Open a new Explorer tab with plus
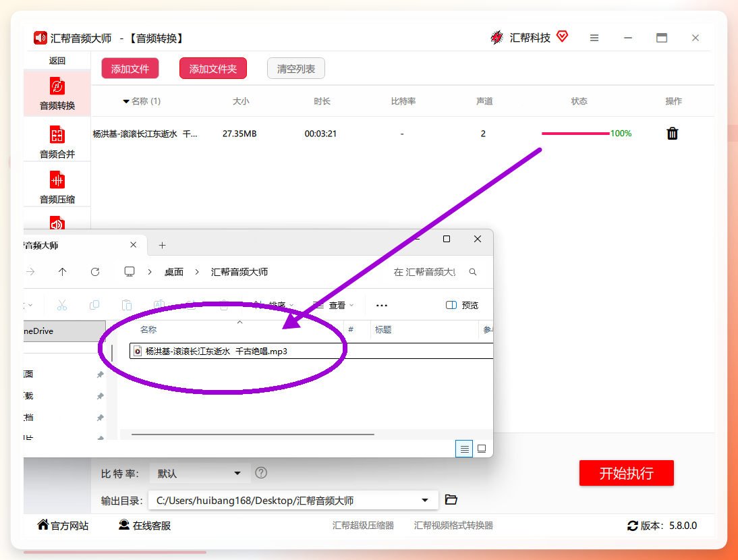The image size is (738, 560). [x=162, y=245]
